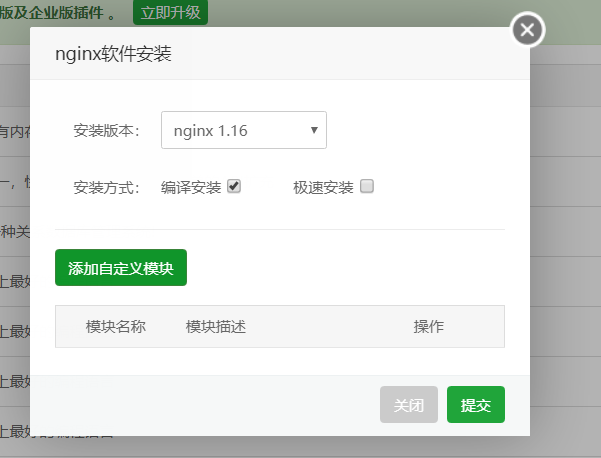Screen dimensions: 601x458
Task: Select the 模块名称 column header
Action: [x=116, y=327]
